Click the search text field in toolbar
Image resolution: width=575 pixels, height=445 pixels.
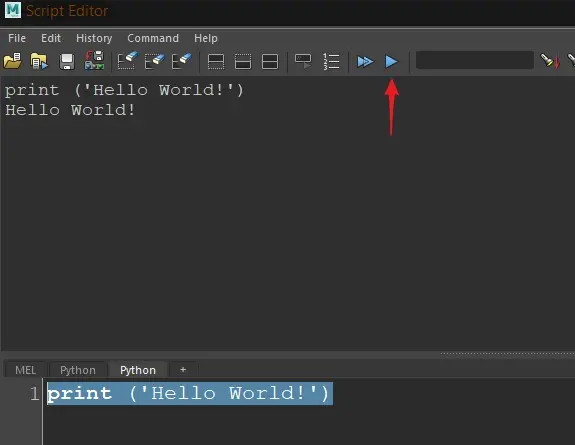(475, 61)
